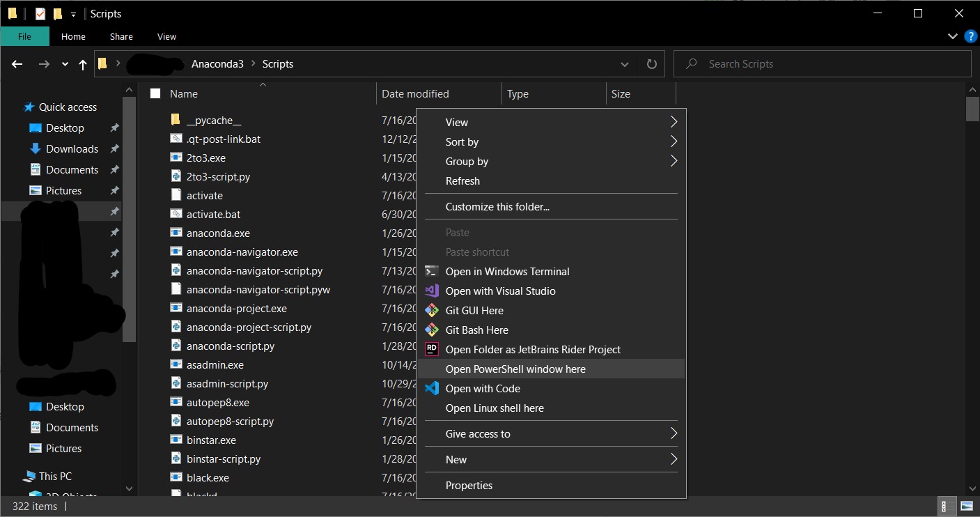This screenshot has width=980, height=517.
Task: Open Downloads in Quick access
Action: pyautogui.click(x=72, y=148)
